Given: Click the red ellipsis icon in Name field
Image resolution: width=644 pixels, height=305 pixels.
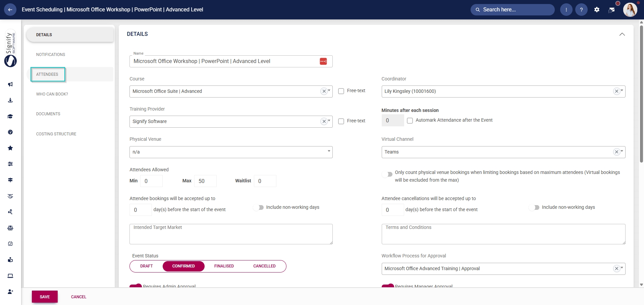Looking at the screenshot, I should (323, 61).
